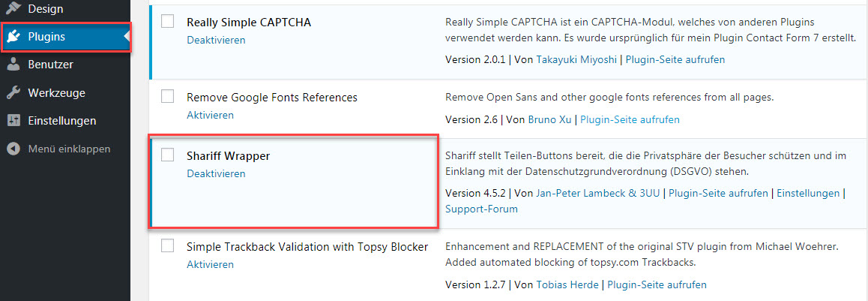Click the Menü einklappen arrow icon
This screenshot has height=301, width=868.
click(x=13, y=149)
